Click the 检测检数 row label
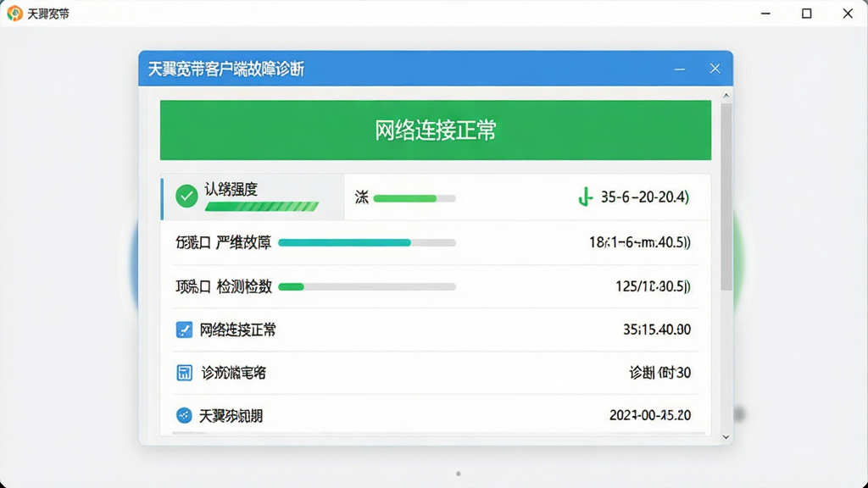This screenshot has height=488, width=868. coord(224,286)
